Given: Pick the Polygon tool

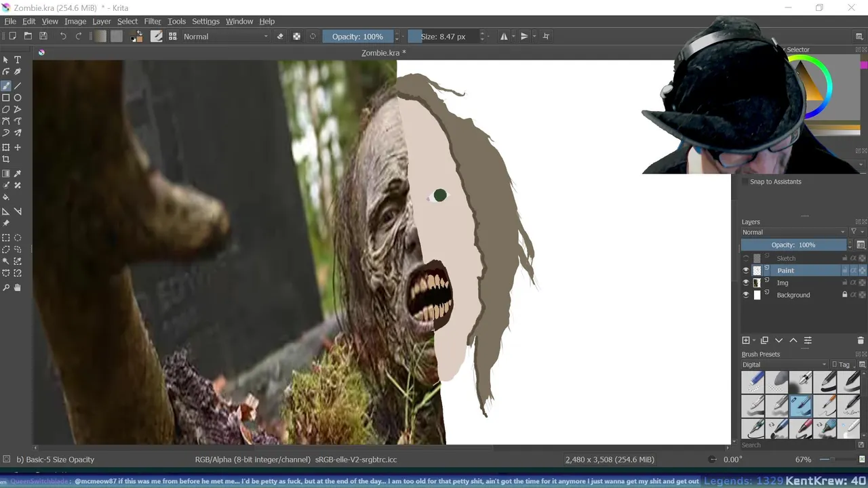Looking at the screenshot, I should click(x=6, y=109).
